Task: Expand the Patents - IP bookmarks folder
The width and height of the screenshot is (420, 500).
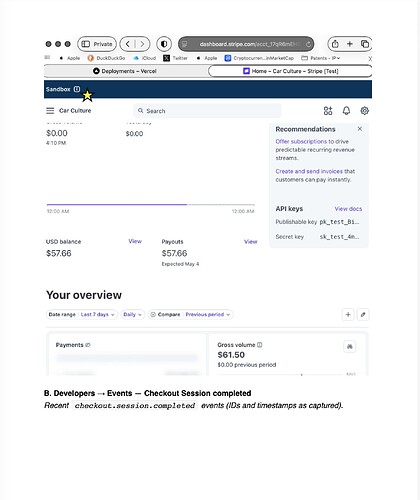Action: tap(321, 58)
